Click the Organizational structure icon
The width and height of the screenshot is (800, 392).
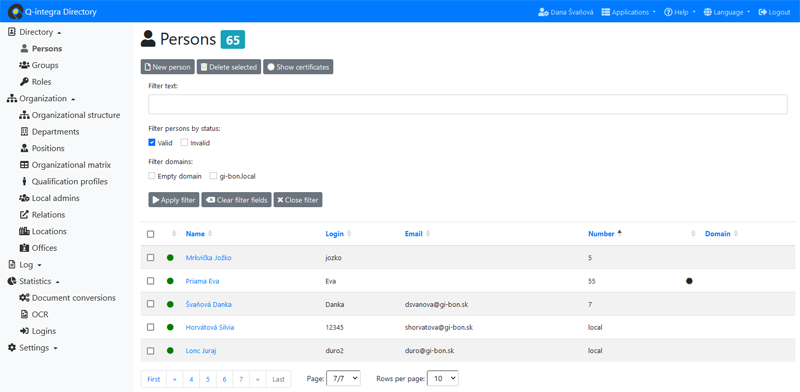click(24, 115)
